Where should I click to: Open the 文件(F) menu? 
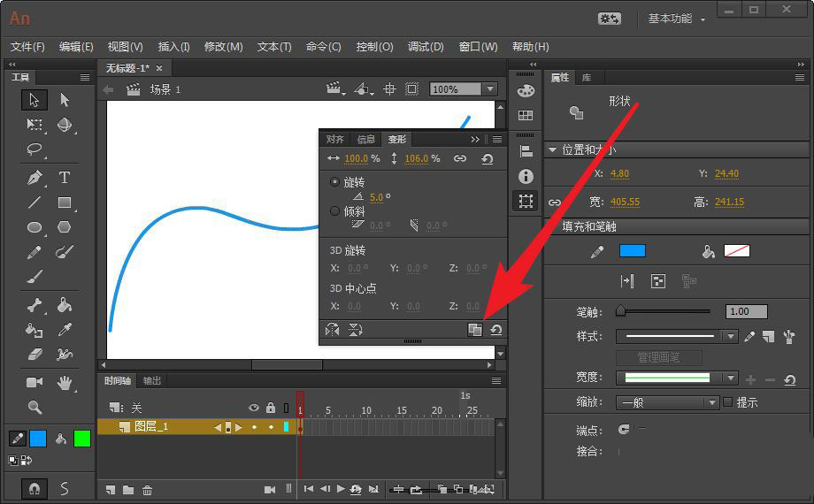click(27, 47)
